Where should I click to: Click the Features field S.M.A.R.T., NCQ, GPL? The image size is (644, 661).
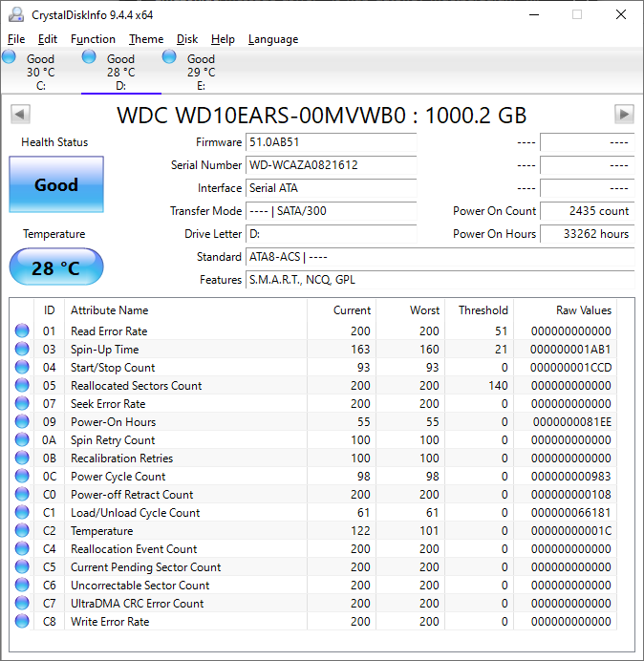click(x=440, y=280)
